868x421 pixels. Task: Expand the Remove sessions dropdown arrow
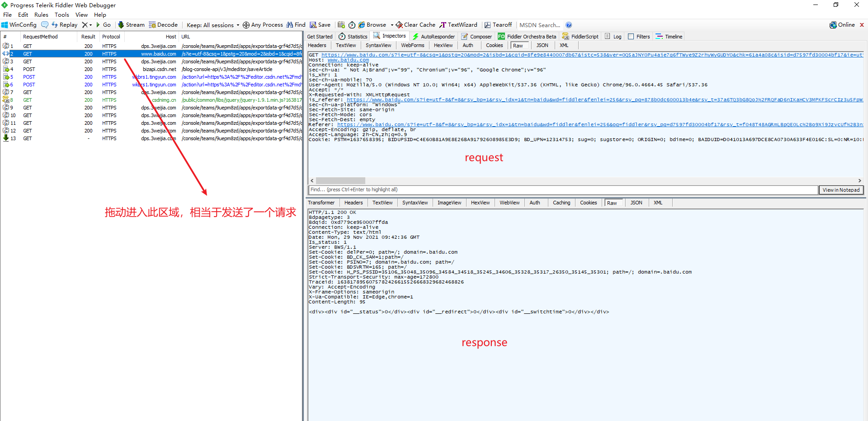90,25
